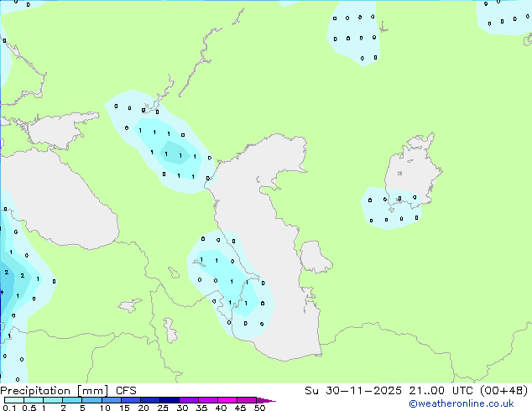Viewport: 532px width, 411px height.
Task: Choose the 20–25 mm dark blue legend swatch
Action: 150,400
